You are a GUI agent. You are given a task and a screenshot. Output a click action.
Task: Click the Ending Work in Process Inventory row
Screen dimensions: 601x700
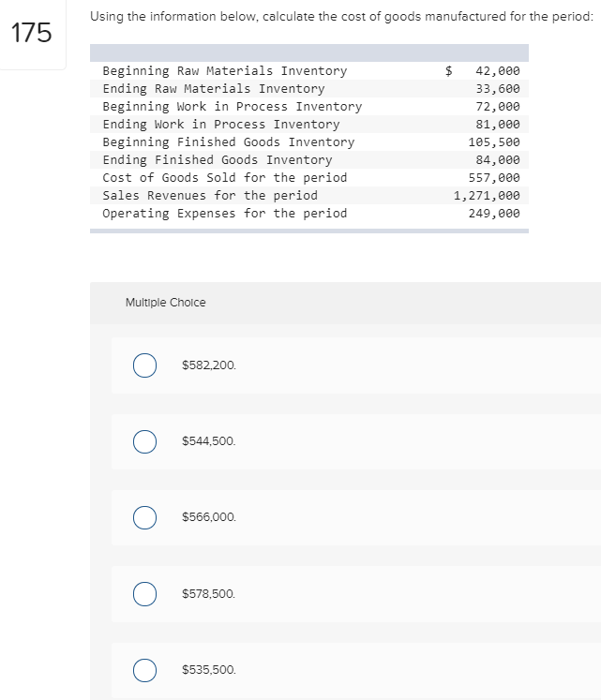220,125
